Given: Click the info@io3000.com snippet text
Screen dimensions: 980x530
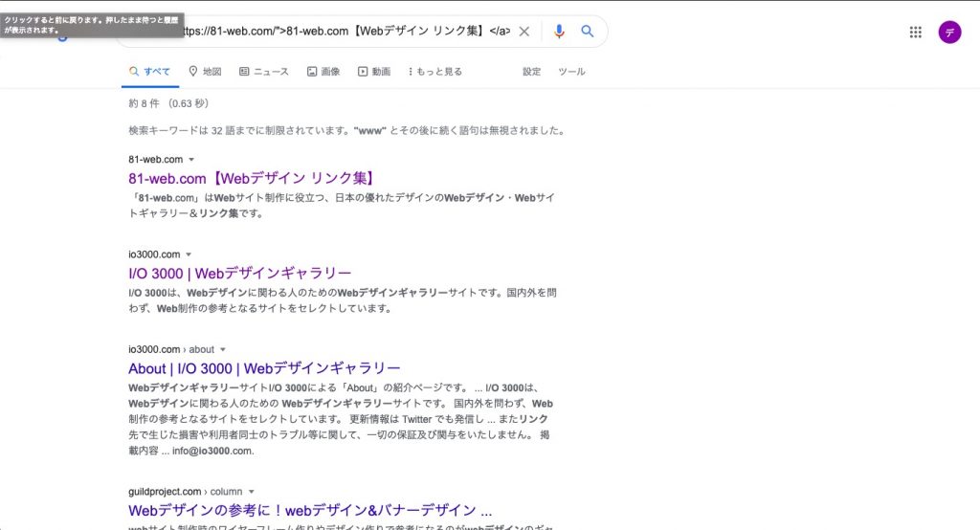Looking at the screenshot, I should tap(213, 451).
